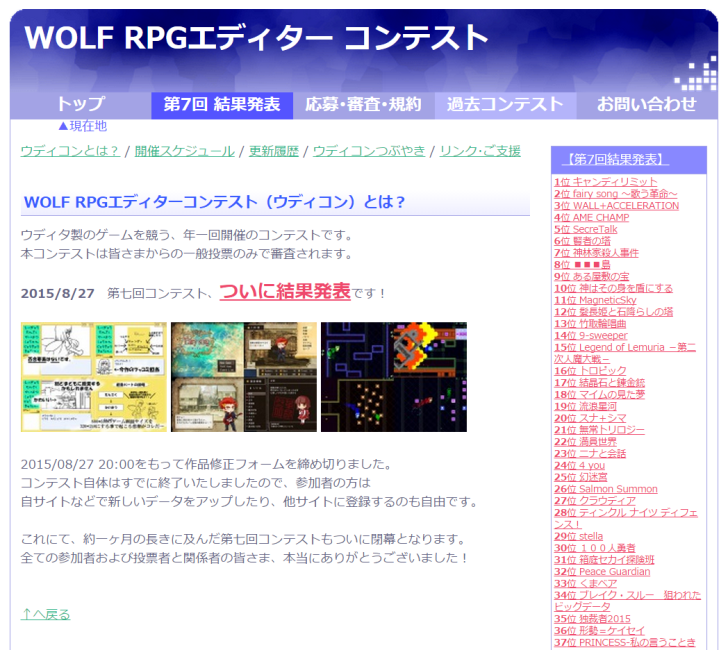Click the ついに結果発表 announcement link

point(285,292)
